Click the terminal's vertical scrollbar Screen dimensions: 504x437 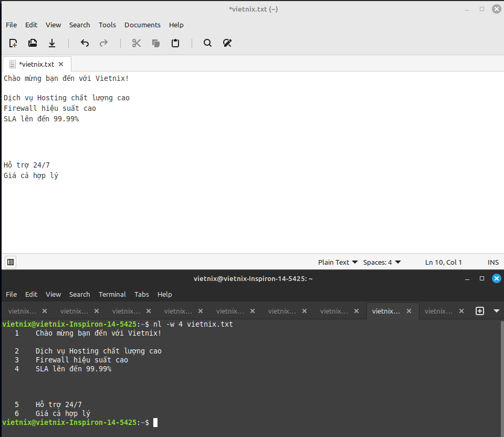502,378
